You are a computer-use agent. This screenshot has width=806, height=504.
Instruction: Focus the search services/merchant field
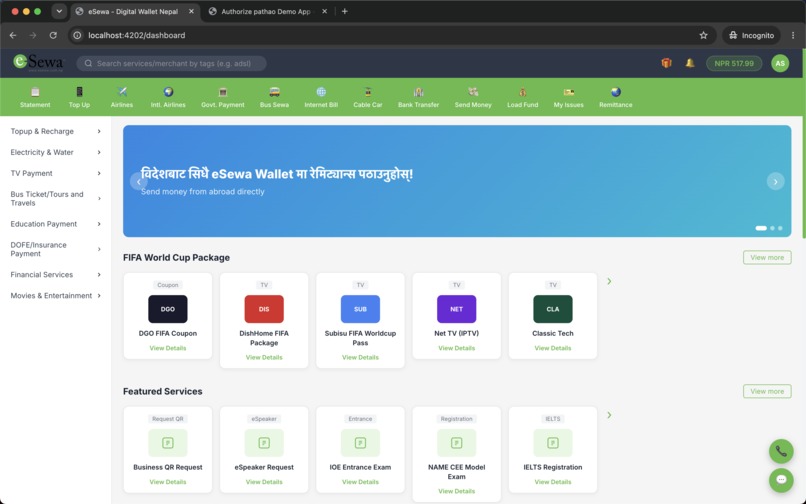(171, 63)
